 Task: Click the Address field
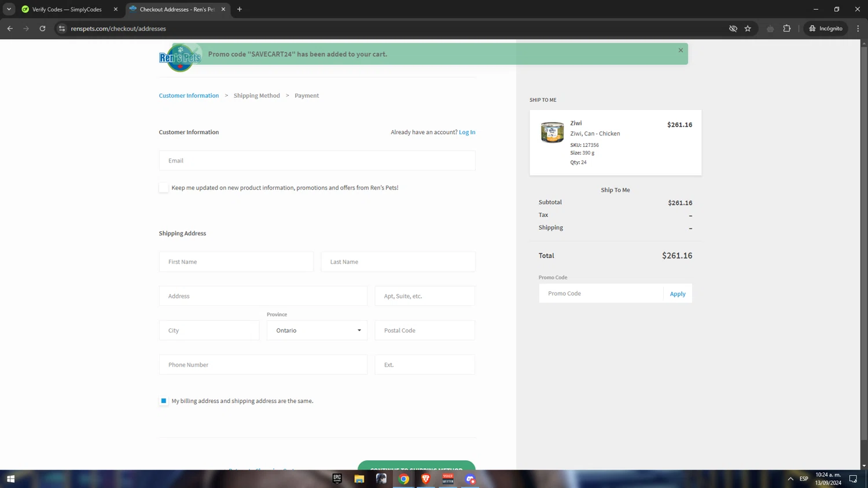pos(263,296)
